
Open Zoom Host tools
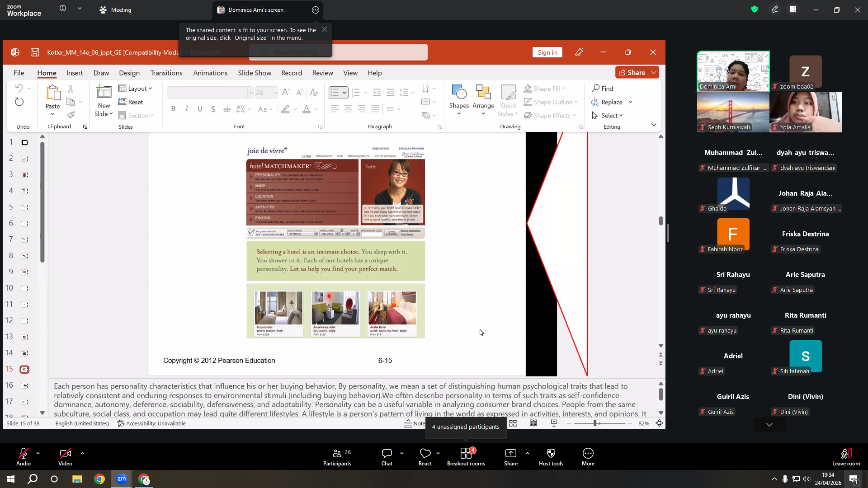point(551,457)
